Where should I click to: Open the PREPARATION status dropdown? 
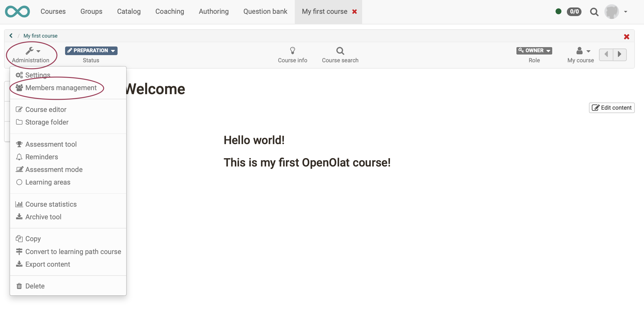[91, 51]
